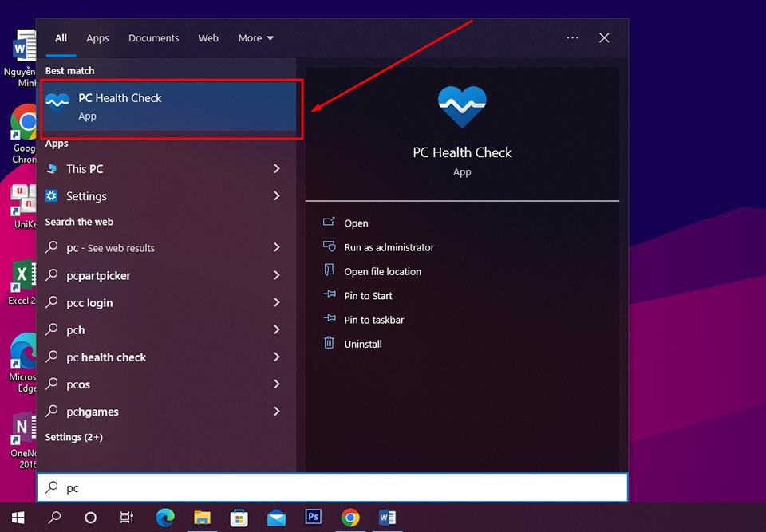766x532 pixels.
Task: Click Open file location
Action: point(381,271)
